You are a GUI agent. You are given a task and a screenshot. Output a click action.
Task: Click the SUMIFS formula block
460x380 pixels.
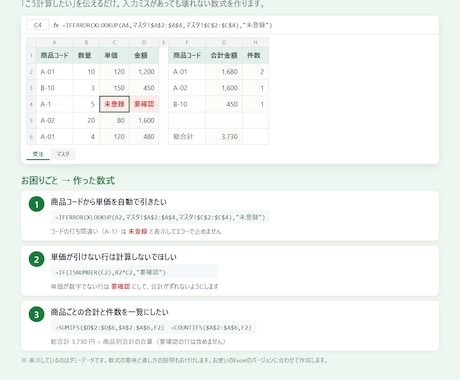pyautogui.click(x=109, y=328)
